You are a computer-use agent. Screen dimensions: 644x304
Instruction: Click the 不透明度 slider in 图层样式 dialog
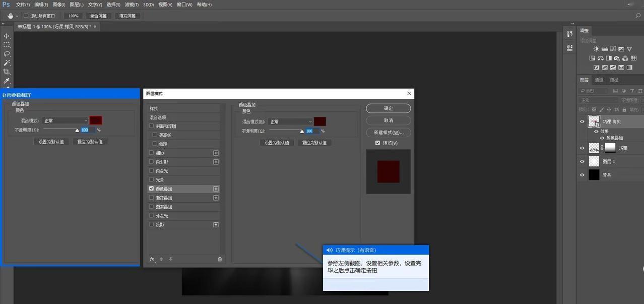point(286,131)
